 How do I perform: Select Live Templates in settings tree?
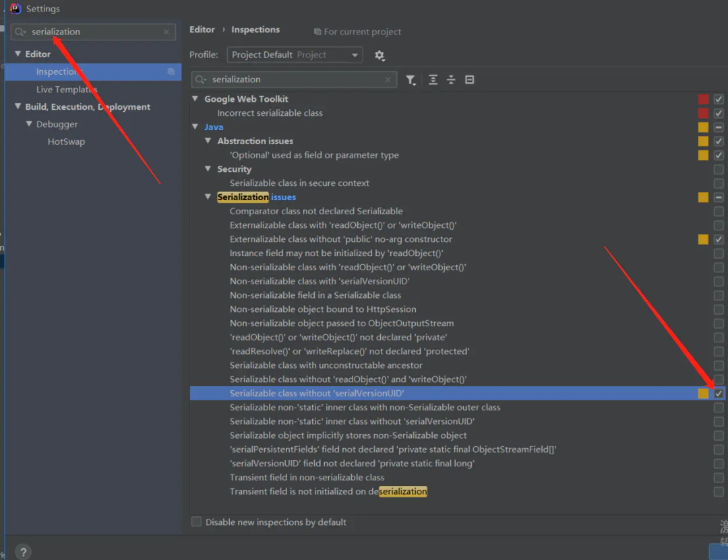pos(67,89)
